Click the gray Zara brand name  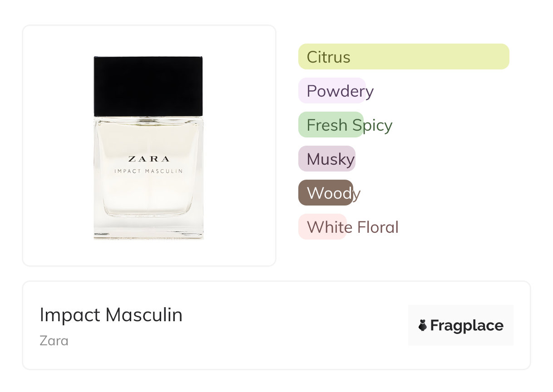[54, 340]
